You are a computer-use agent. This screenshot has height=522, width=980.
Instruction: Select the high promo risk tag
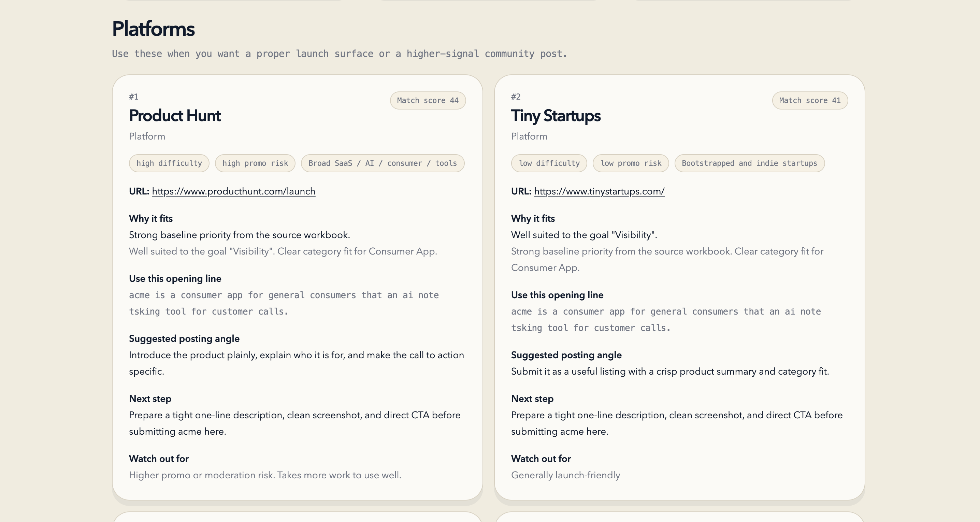tap(255, 163)
